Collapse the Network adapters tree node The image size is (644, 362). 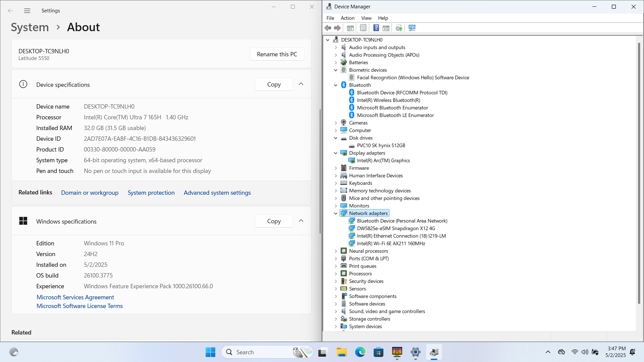(x=335, y=214)
